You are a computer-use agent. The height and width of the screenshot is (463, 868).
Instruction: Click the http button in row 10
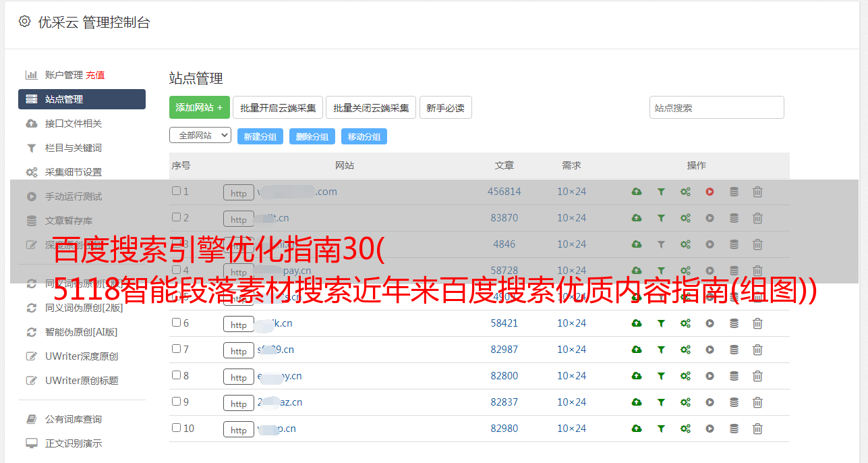239,429
